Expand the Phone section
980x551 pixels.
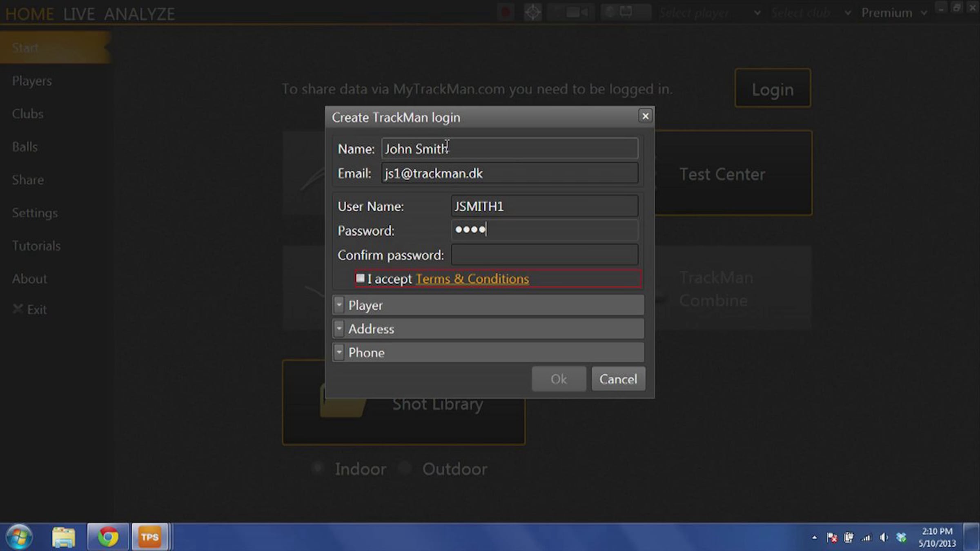point(488,353)
